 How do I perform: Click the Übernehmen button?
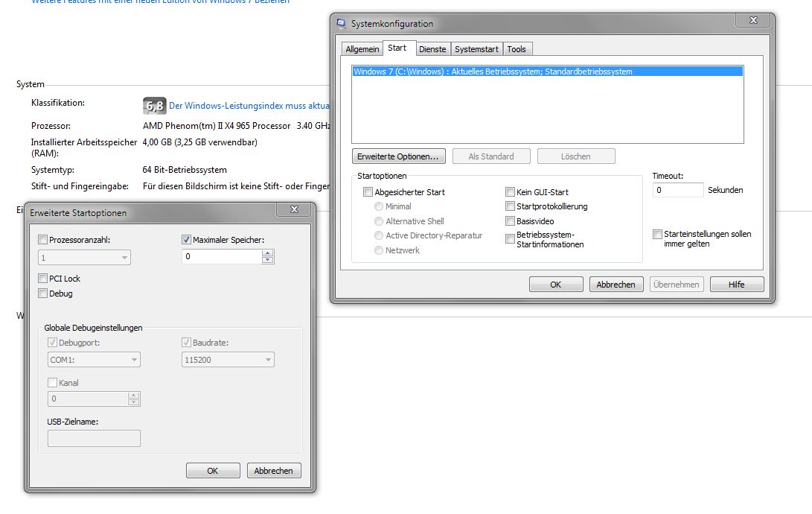point(677,285)
